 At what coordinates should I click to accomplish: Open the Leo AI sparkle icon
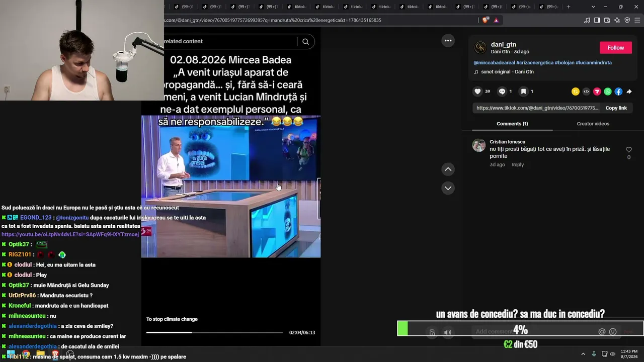coord(617,20)
